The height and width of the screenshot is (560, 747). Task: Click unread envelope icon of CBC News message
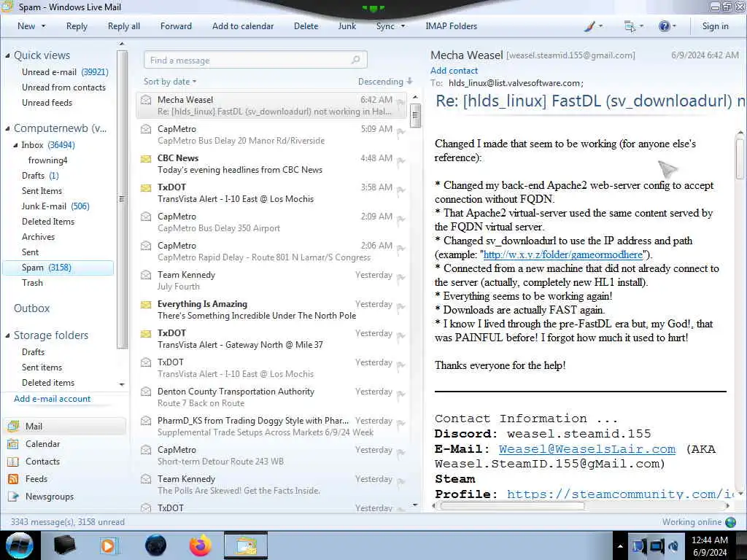[x=146, y=158]
